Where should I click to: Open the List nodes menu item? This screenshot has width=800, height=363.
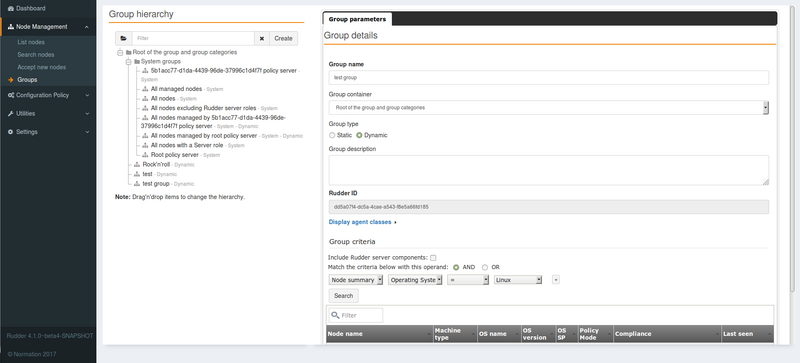[x=31, y=42]
